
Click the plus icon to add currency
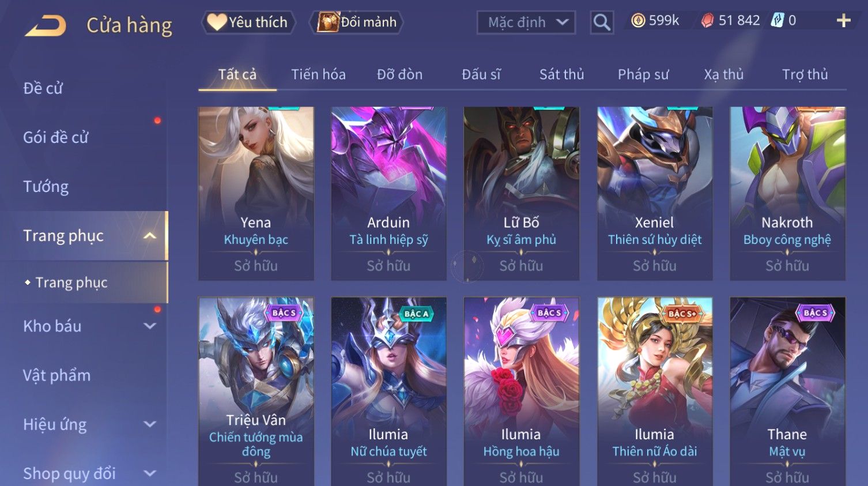[x=843, y=21]
